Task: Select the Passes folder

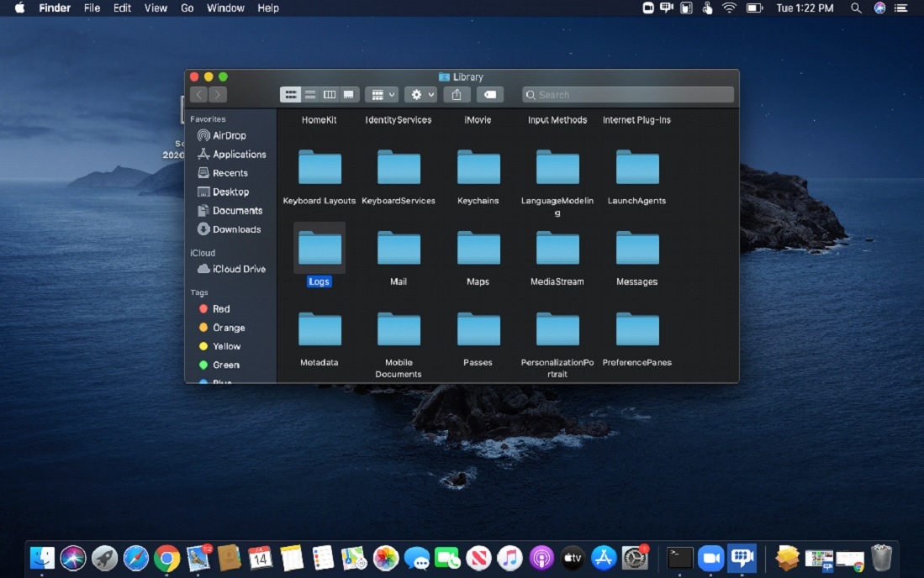Action: (x=478, y=329)
